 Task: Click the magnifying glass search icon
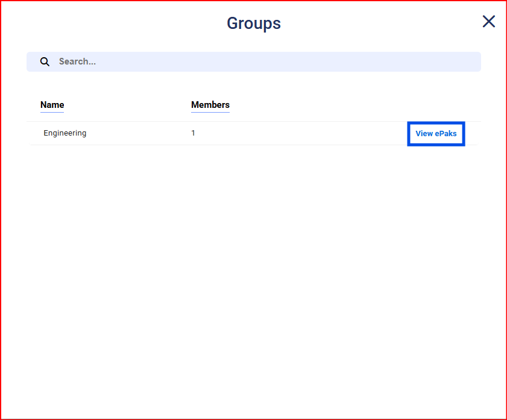45,61
